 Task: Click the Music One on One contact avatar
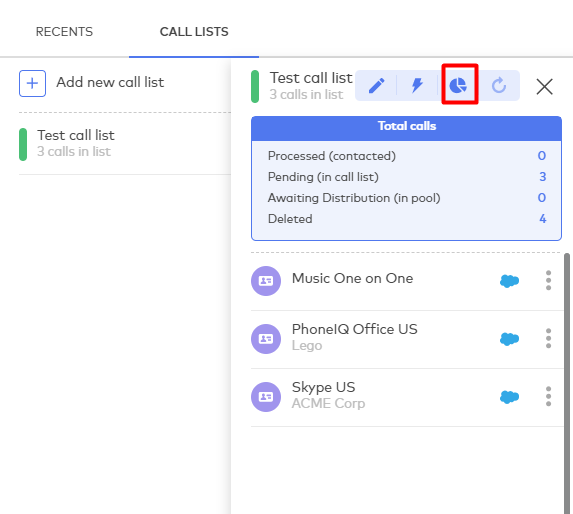click(x=266, y=281)
